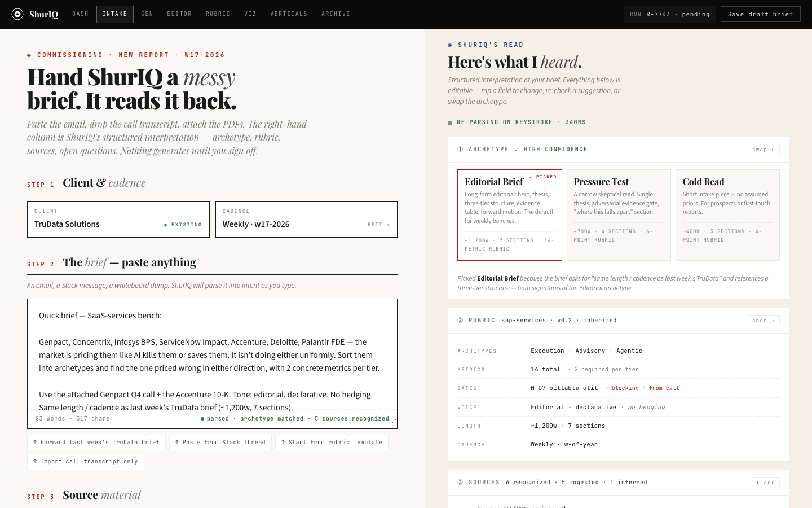Add a new source
Viewport: 812px width, 508px height.
click(x=765, y=483)
